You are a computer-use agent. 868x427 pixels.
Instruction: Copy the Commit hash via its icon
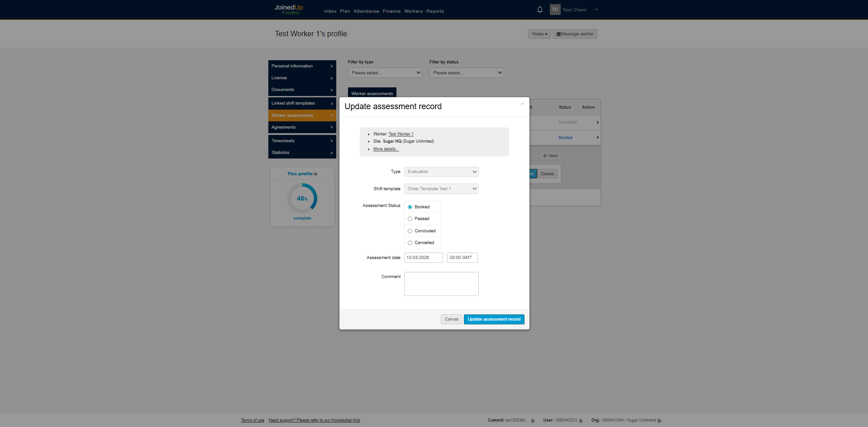click(x=533, y=421)
